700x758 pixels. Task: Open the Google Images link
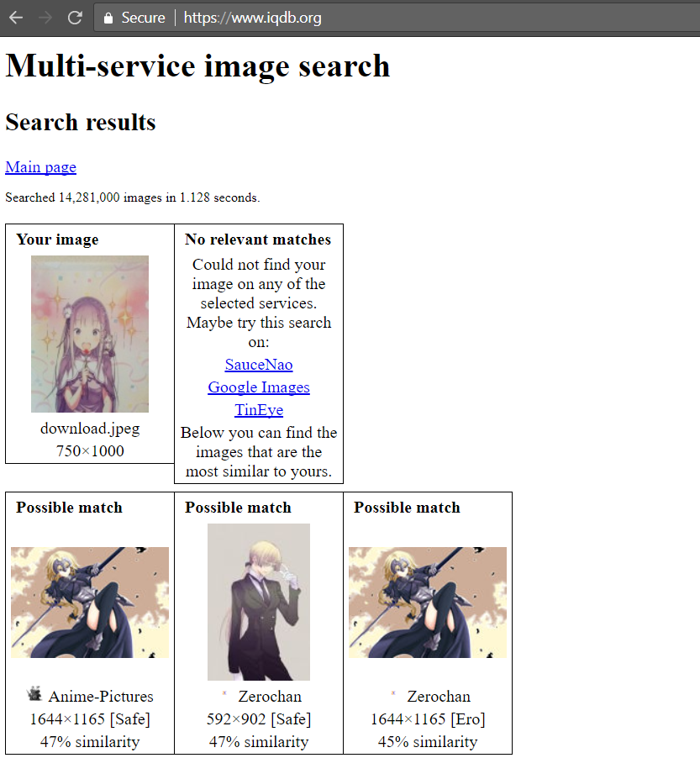[x=259, y=387]
